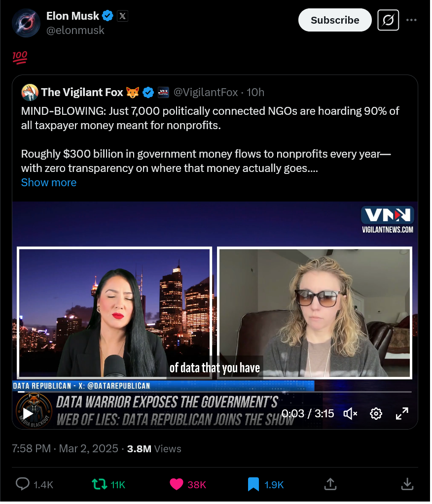
Task: Open The Vigilant Fox avatar
Action: click(30, 93)
